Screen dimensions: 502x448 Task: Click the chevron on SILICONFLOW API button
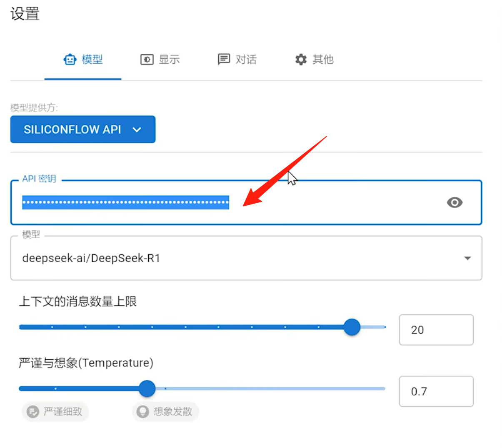tap(137, 130)
